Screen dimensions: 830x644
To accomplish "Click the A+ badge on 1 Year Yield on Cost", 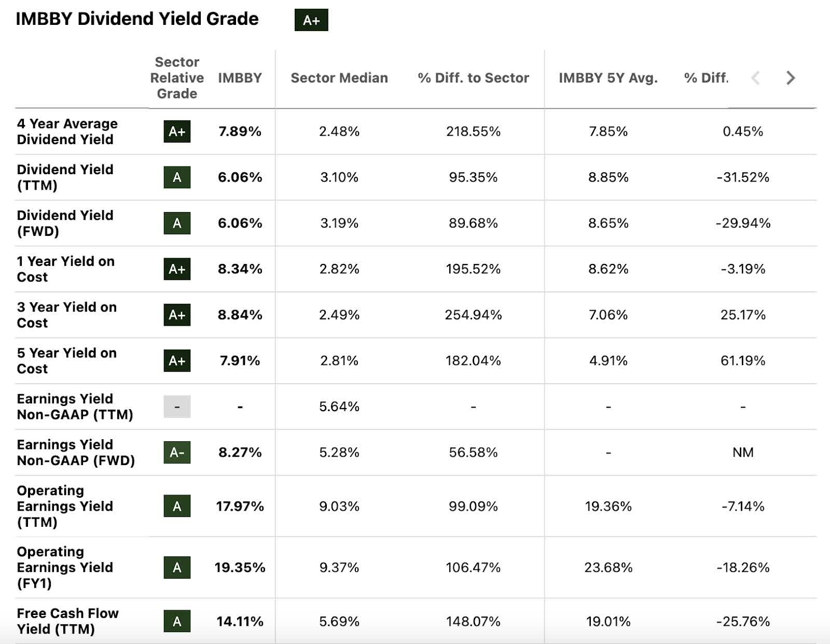I will point(177,269).
